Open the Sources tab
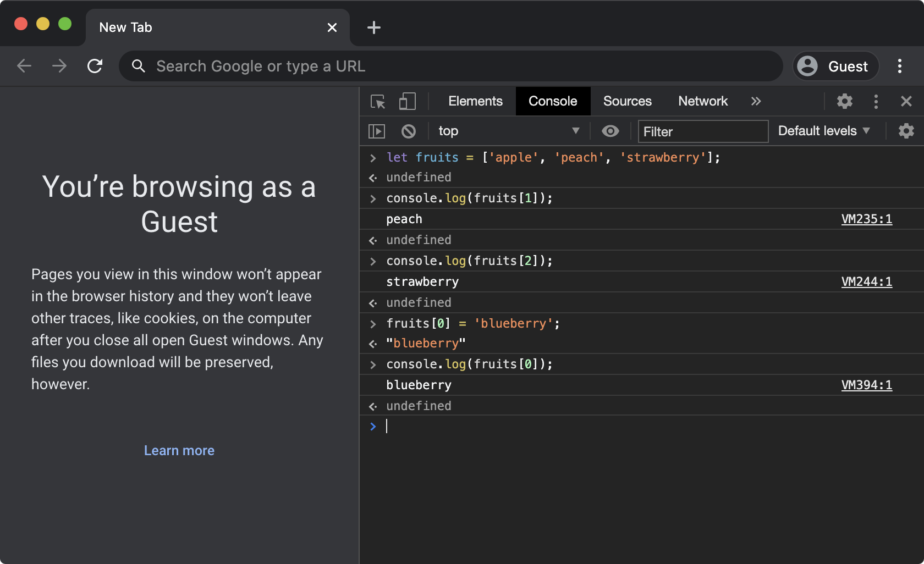Image resolution: width=924 pixels, height=564 pixels. tap(627, 101)
